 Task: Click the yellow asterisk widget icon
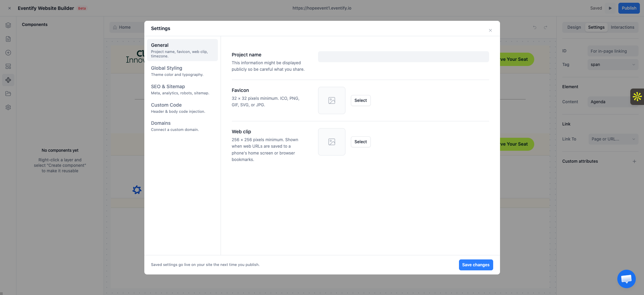pyautogui.click(x=637, y=97)
